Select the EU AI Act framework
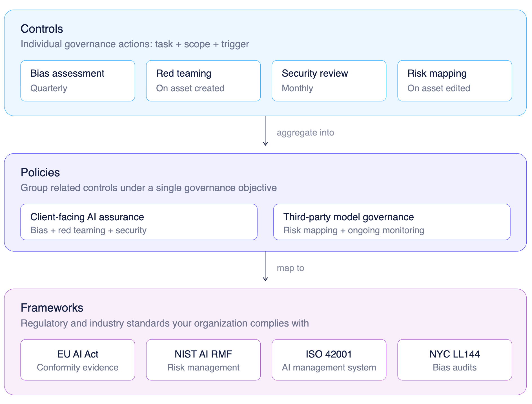 point(78,360)
